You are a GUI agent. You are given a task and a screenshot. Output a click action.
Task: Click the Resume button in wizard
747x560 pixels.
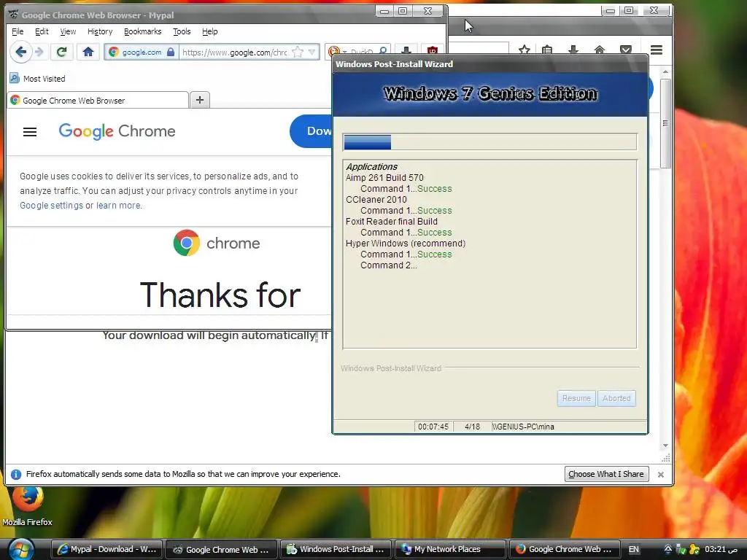coord(576,398)
